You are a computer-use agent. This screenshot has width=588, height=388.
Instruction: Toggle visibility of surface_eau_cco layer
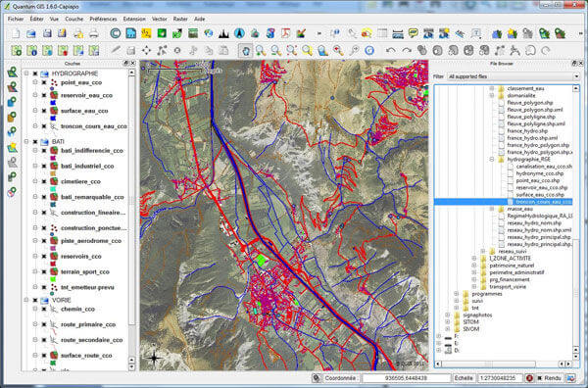point(44,111)
